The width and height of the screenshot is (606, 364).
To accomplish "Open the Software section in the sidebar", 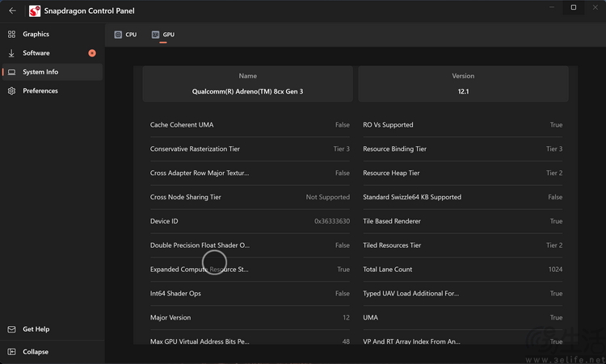I will (36, 53).
